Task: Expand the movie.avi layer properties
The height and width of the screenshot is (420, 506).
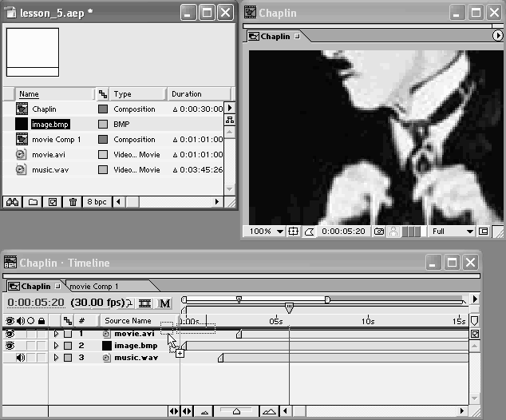Action: tap(57, 334)
